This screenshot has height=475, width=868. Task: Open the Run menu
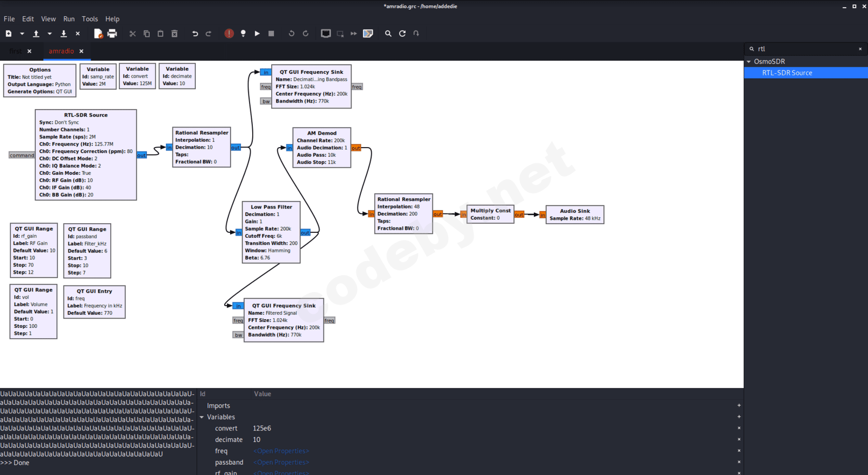pos(69,19)
